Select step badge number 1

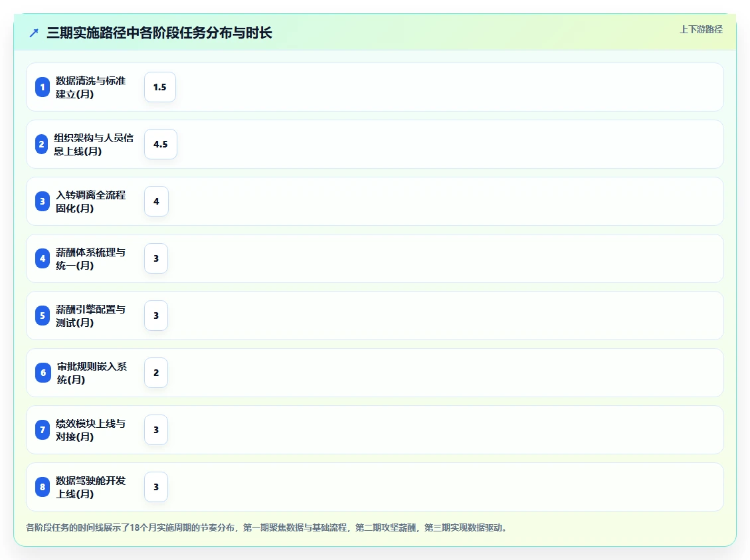[43, 87]
